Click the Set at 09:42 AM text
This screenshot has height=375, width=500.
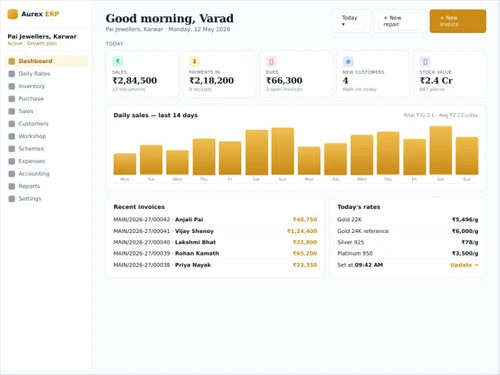point(360,265)
